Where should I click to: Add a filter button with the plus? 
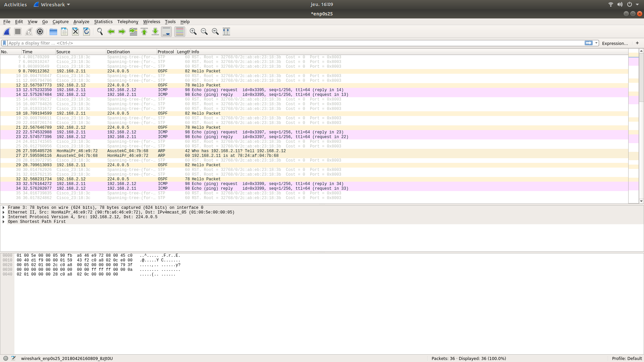(x=638, y=43)
